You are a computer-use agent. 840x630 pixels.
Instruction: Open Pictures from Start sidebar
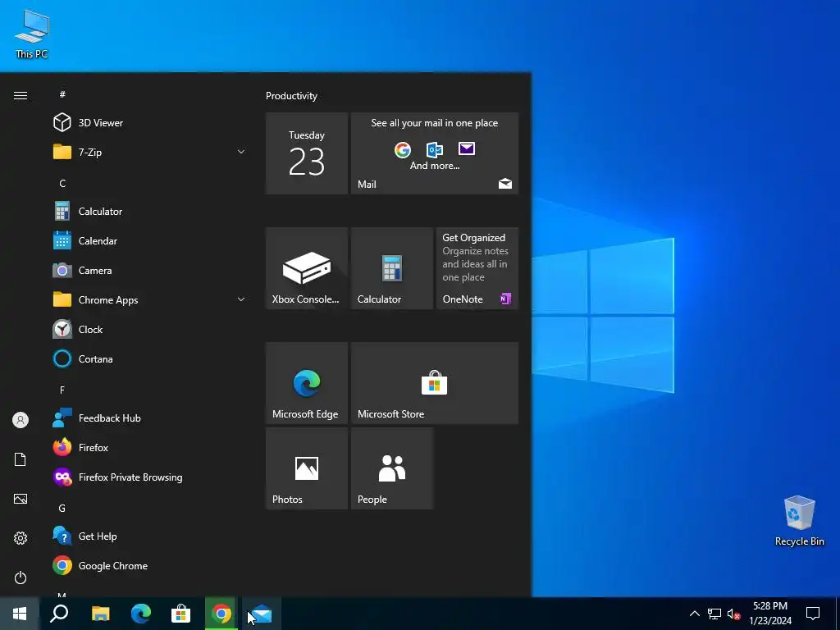(x=21, y=499)
